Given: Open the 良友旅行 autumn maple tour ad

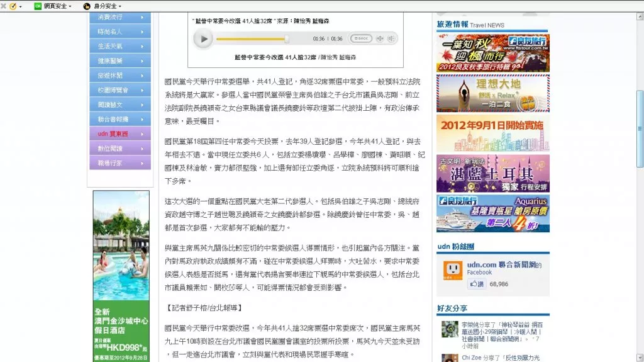Looking at the screenshot, I should [x=493, y=53].
